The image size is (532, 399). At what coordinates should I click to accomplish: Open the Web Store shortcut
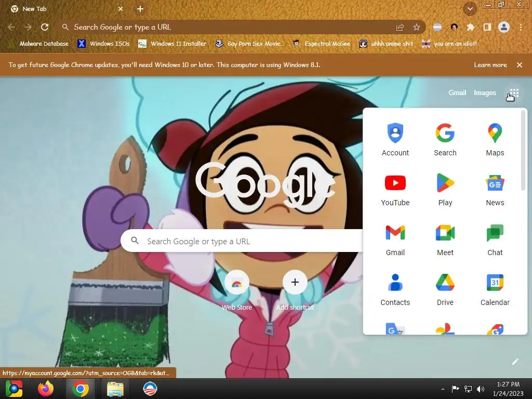[237, 290]
